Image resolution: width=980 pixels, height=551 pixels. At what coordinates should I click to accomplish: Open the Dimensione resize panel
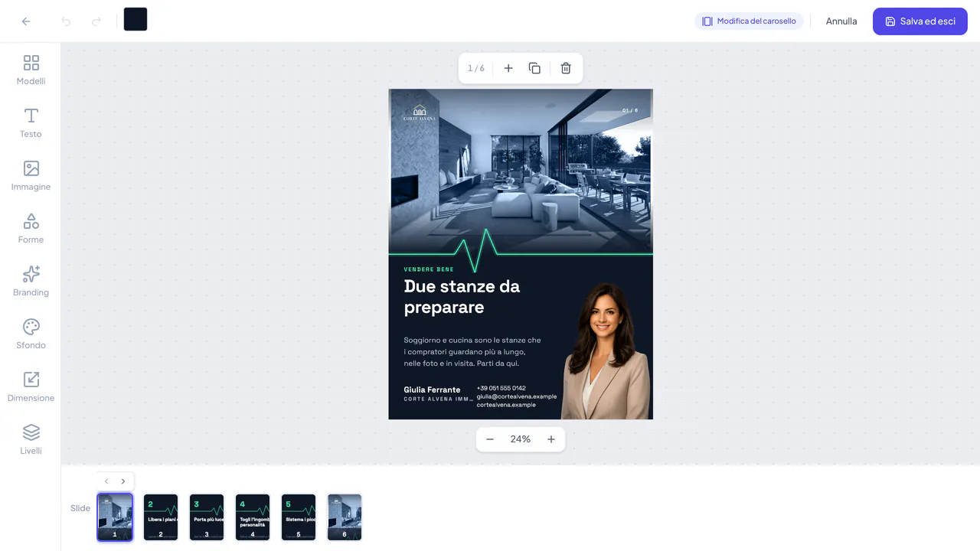pyautogui.click(x=31, y=386)
